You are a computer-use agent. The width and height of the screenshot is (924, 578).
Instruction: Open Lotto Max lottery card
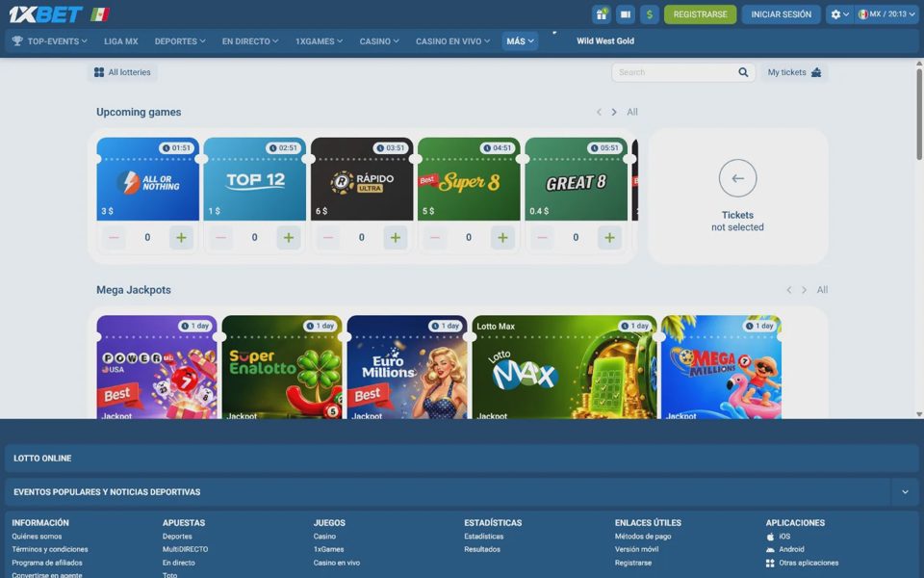[x=565, y=367]
